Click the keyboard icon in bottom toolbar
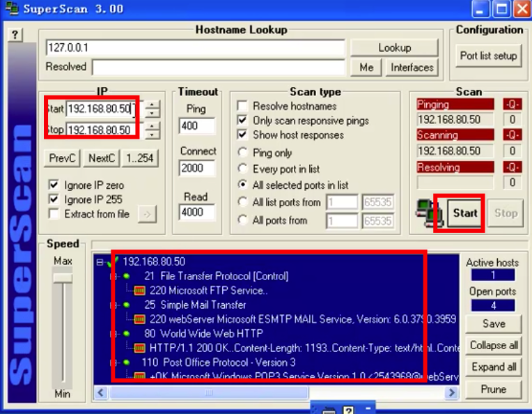Image resolution: width=532 pixels, height=414 pixels. coord(328,411)
